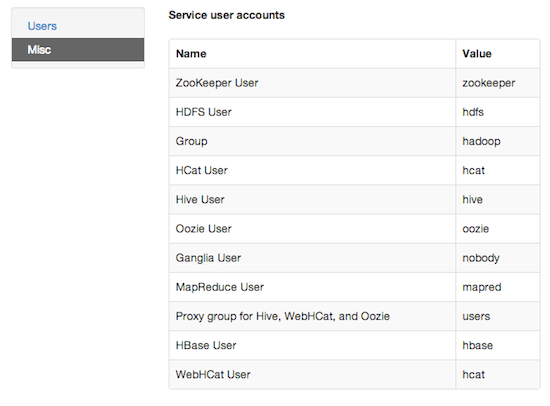Select the MapReduce User row
Screen dimensions: 550x406
click(355, 287)
